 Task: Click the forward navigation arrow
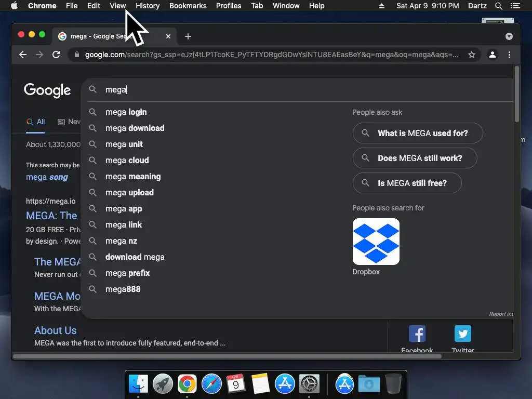click(39, 55)
